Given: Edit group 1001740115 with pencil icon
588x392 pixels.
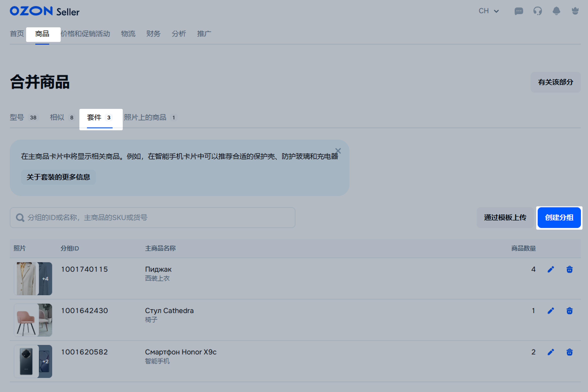Looking at the screenshot, I should (551, 269).
